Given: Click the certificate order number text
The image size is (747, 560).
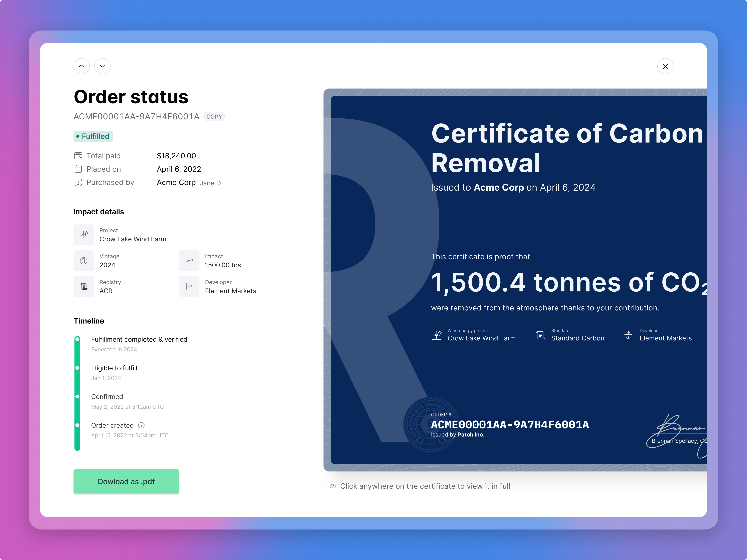Looking at the screenshot, I should click(510, 425).
